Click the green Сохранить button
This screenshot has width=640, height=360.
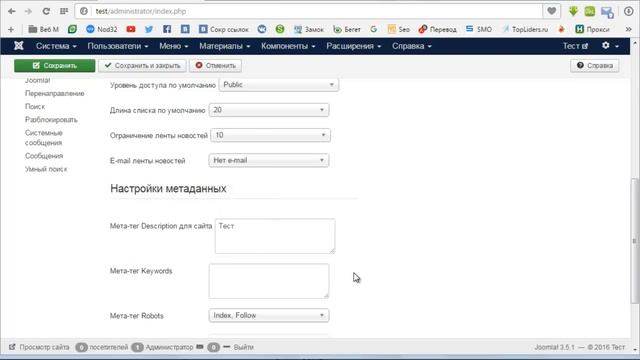(55, 65)
